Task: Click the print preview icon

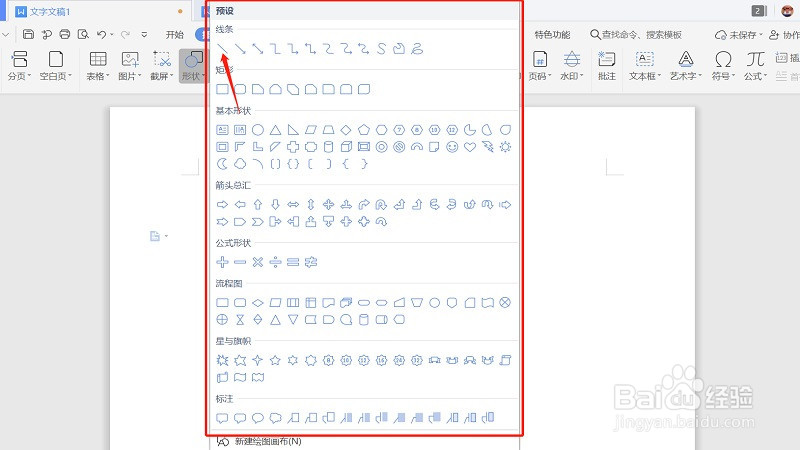Action: pos(83,34)
